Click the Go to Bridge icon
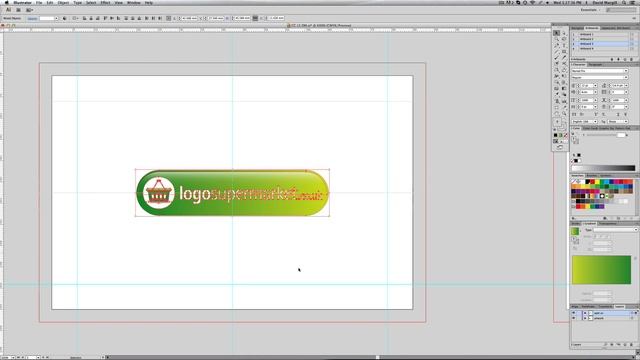Viewport: 640px width, 360px height. 18,10
